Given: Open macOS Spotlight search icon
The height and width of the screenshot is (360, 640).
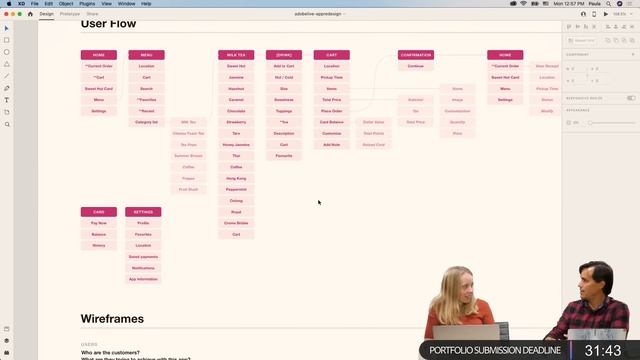Looking at the screenshot, I should point(608,4).
